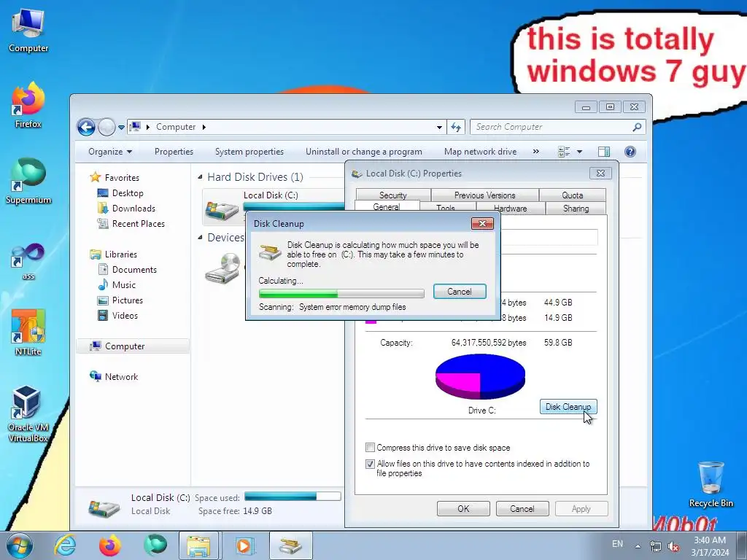Switch to the Sharing tab

(x=576, y=209)
